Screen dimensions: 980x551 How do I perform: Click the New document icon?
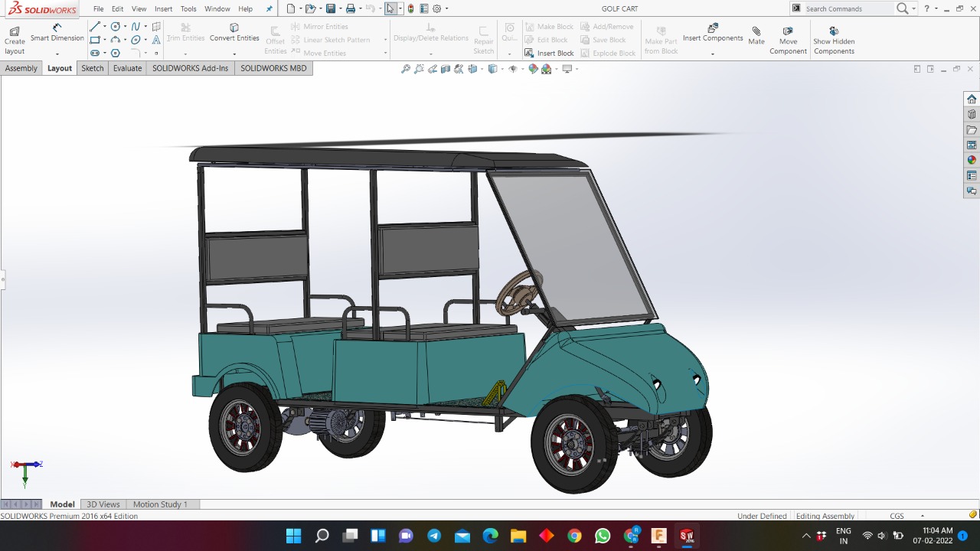click(291, 8)
